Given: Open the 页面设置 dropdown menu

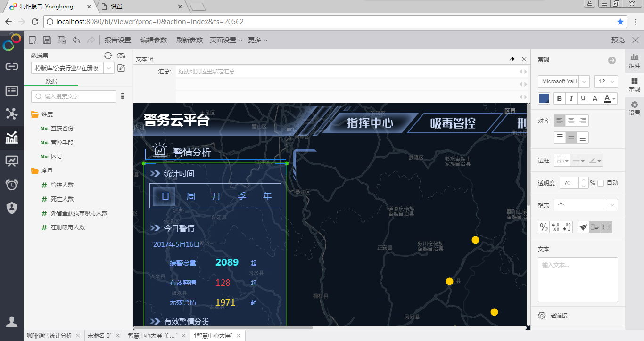Looking at the screenshot, I should click(226, 40).
